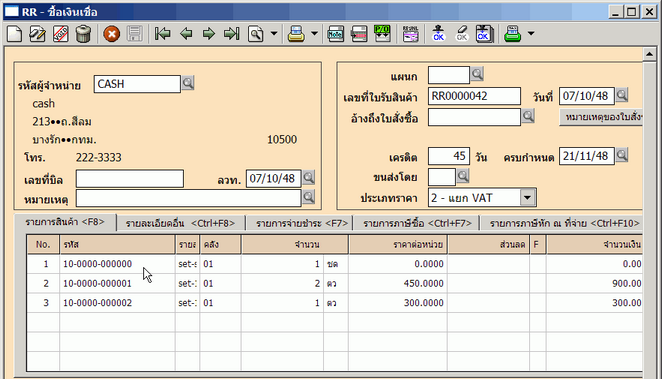Click the OK document copy icon
This screenshot has width=662, height=379.
click(x=484, y=34)
